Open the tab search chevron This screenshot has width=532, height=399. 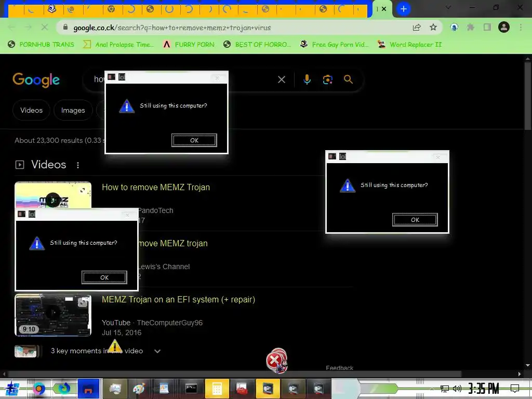pyautogui.click(x=448, y=7)
